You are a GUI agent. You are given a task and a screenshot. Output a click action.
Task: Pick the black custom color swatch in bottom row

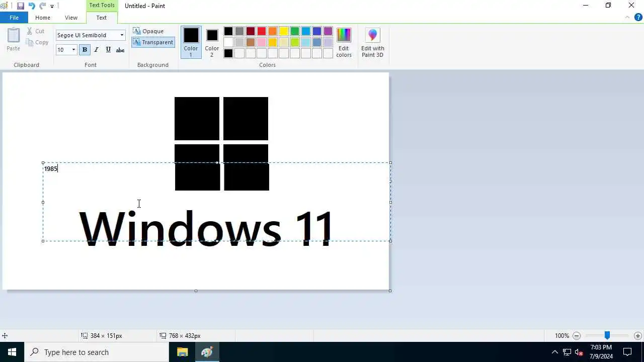tap(228, 53)
